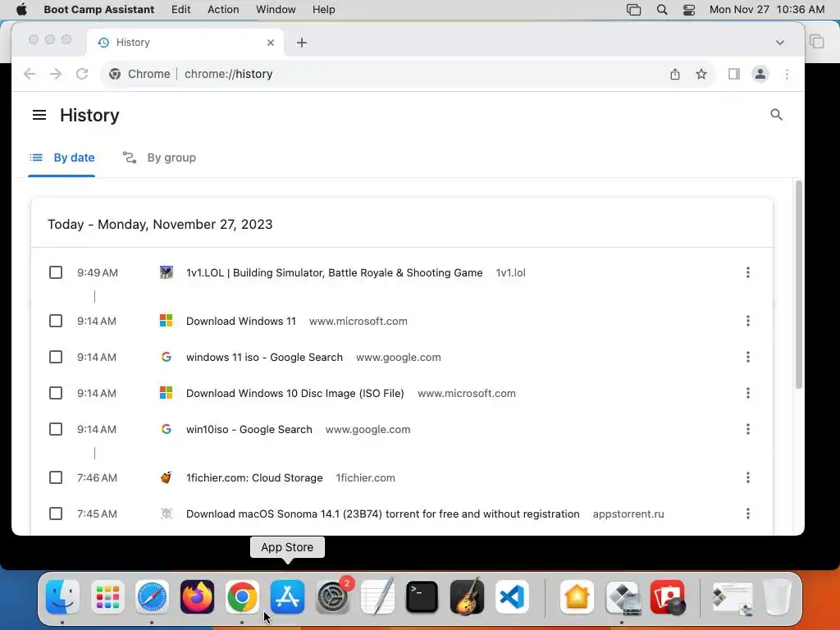Open the 1v1.LOL Building Simulator link
Viewport: 840px width, 630px height.
point(335,272)
